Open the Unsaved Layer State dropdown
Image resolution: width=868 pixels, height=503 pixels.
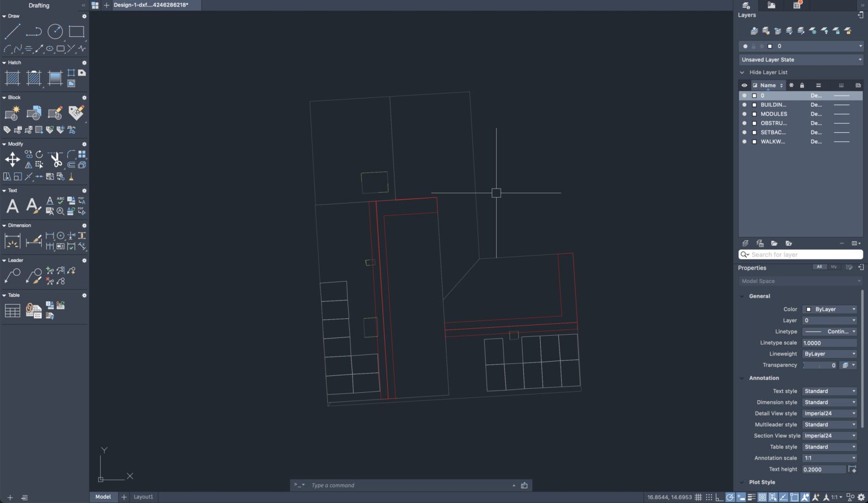[x=800, y=59]
